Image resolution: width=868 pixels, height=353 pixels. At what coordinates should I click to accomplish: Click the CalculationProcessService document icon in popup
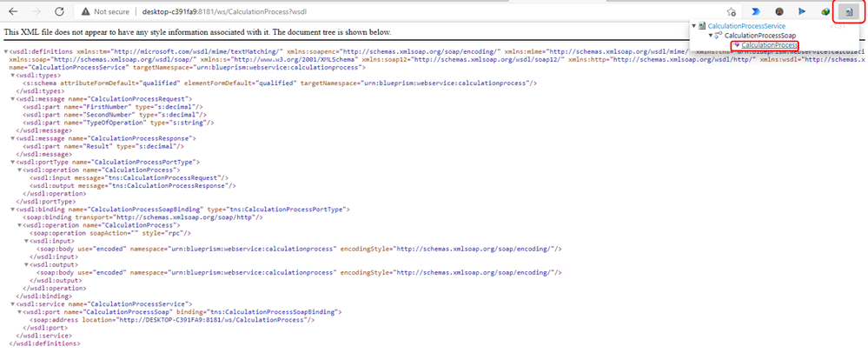pyautogui.click(x=703, y=26)
